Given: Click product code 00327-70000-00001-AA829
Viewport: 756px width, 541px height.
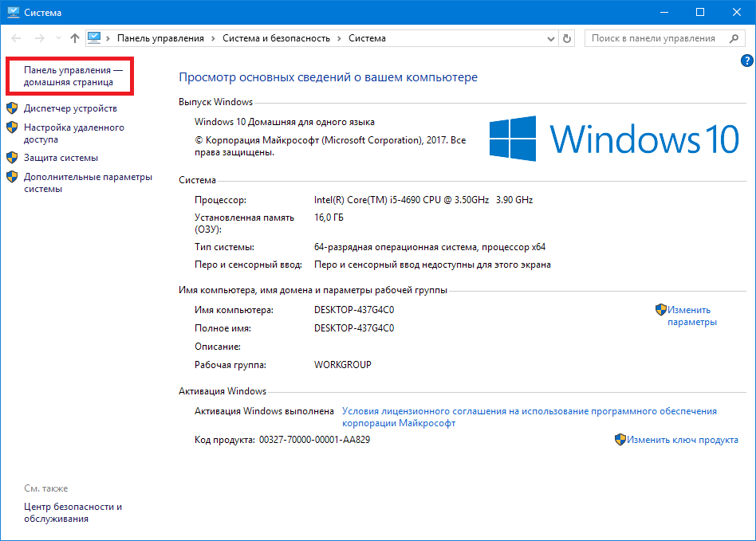Looking at the screenshot, I should (x=314, y=439).
